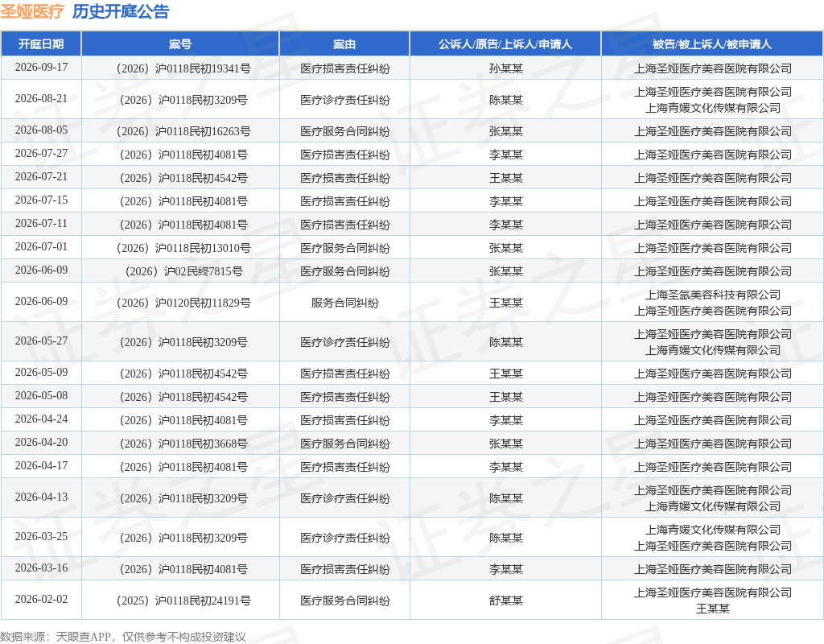
Task: Click case number 沪0118民初24191号
Action: point(183,601)
